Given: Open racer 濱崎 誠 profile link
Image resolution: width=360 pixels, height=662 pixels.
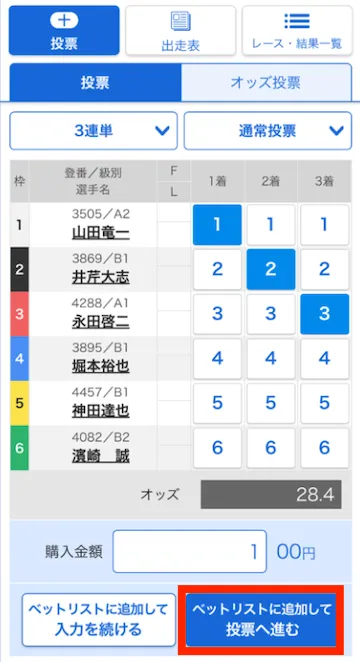Looking at the screenshot, I should coord(100,456).
